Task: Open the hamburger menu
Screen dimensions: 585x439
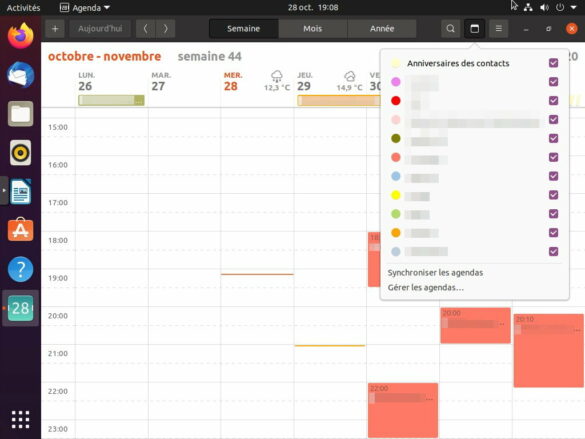Action: pos(498,29)
